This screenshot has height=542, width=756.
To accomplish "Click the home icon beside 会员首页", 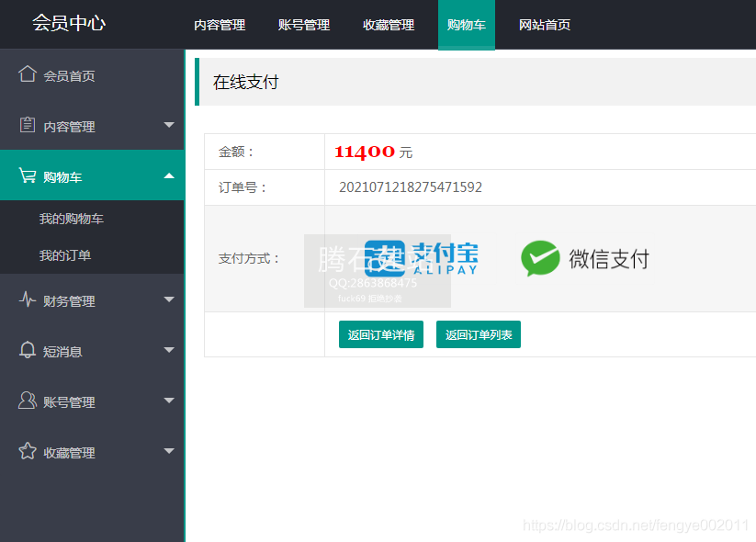I will tap(28, 73).
